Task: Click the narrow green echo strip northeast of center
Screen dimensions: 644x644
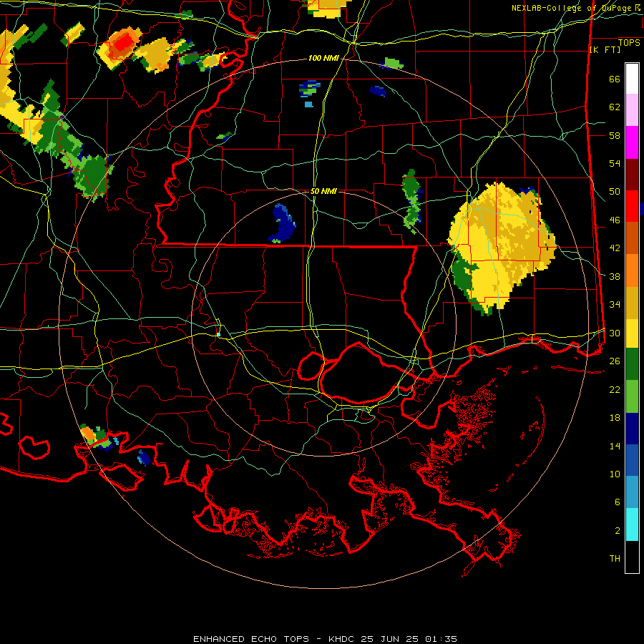Action: tap(412, 201)
